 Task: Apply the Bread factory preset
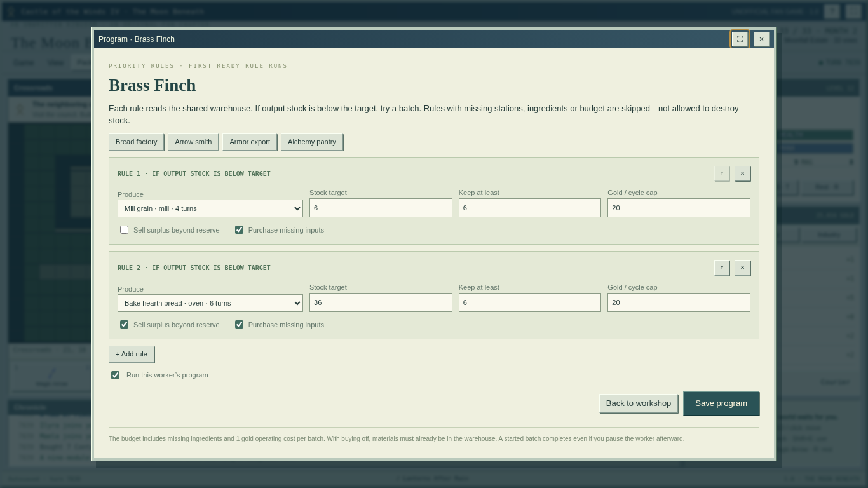pos(136,142)
